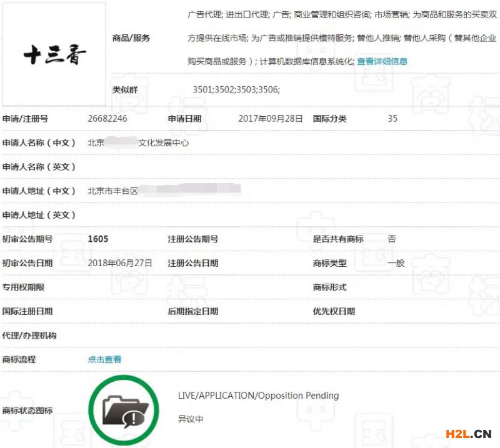500x448 pixels.
Task: Select announcement date 2018年06月27日
Action: point(120,263)
